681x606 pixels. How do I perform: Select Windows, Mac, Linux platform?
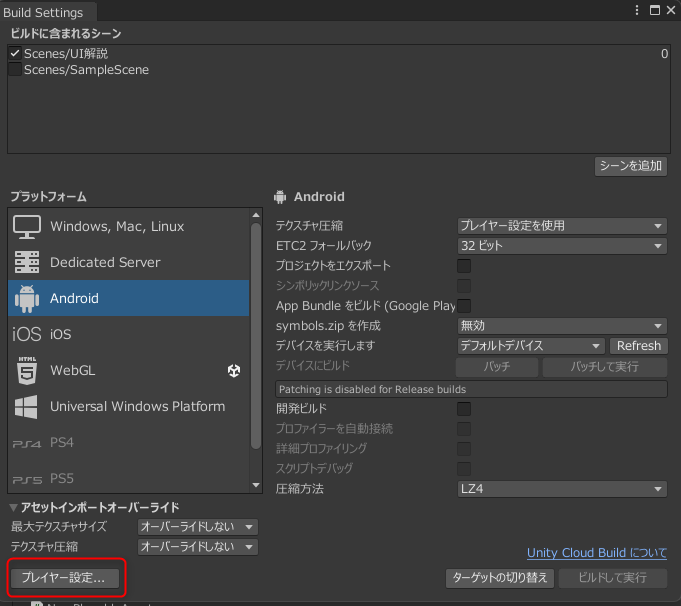click(x=129, y=226)
